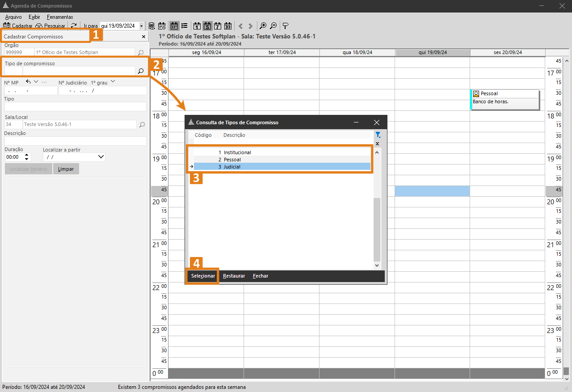Click the dialog scrollbar up arrow
Viewport: 572px width, 392px height.
[377, 152]
